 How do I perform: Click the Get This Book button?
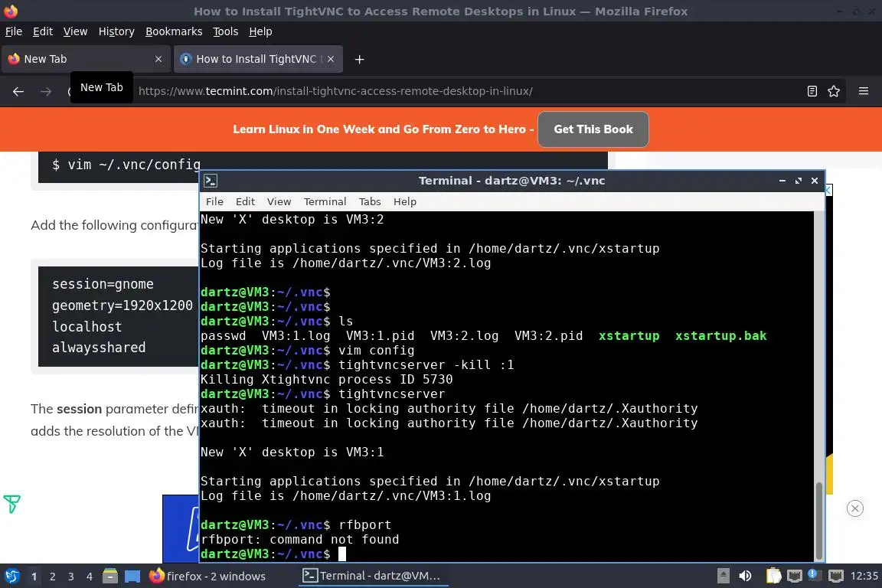click(x=593, y=129)
